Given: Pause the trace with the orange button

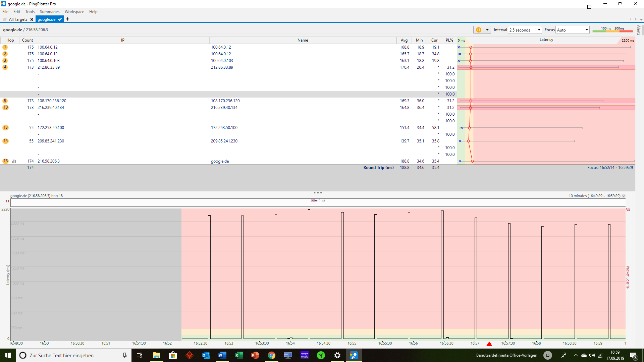Looking at the screenshot, I should tap(478, 30).
